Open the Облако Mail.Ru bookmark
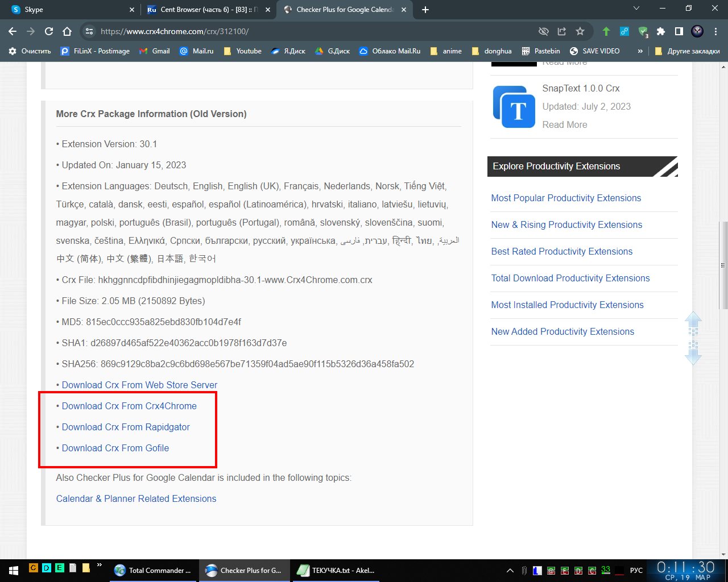The width and height of the screenshot is (728, 582). (x=390, y=51)
